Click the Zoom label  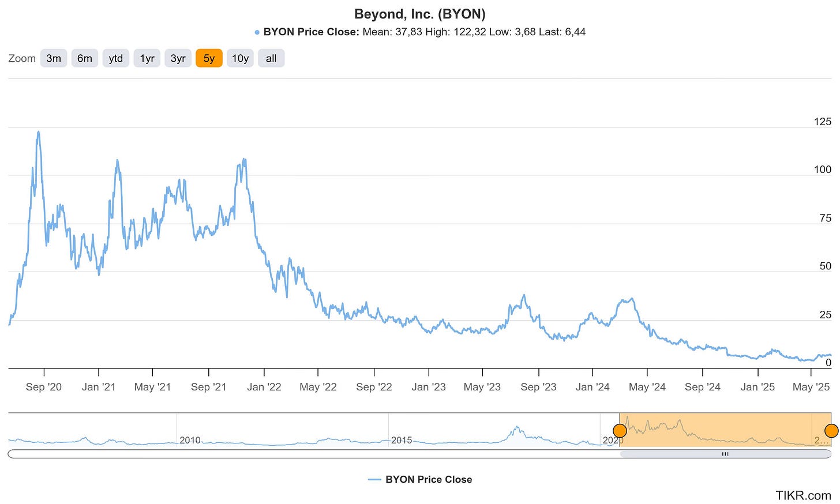[22, 58]
